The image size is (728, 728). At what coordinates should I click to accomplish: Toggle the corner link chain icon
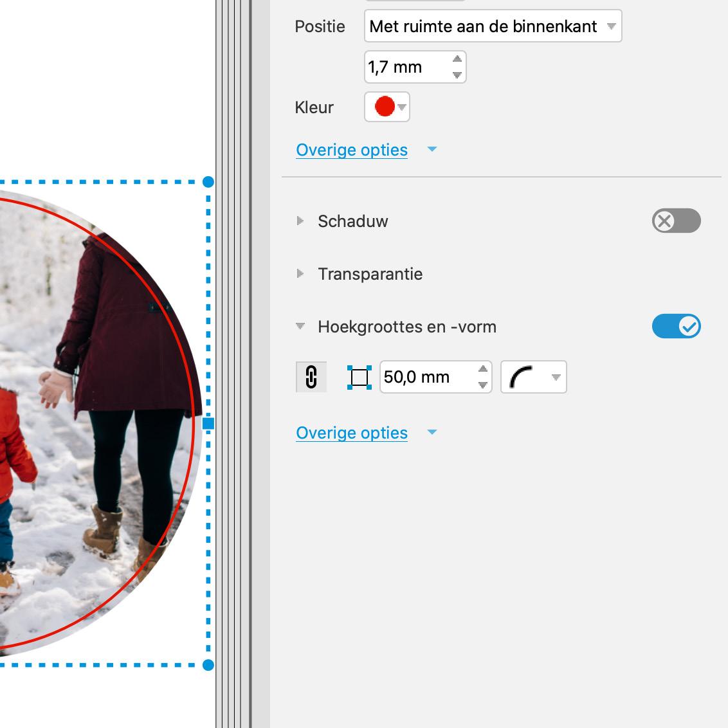(x=311, y=376)
